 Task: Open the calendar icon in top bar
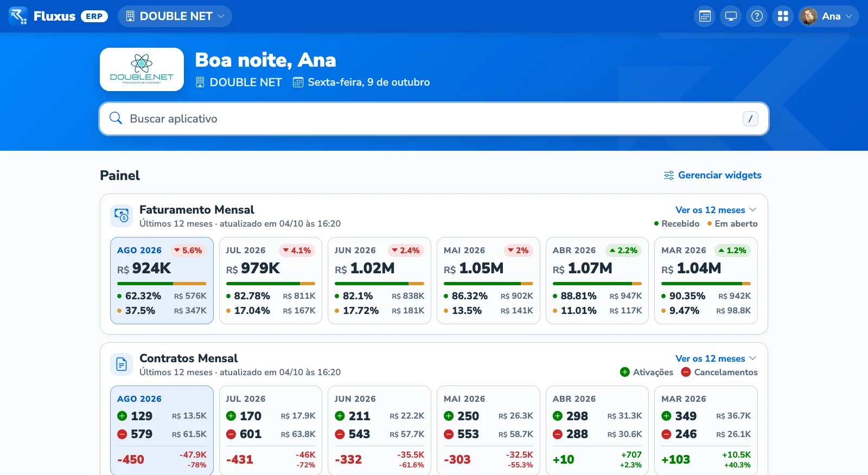coord(705,16)
